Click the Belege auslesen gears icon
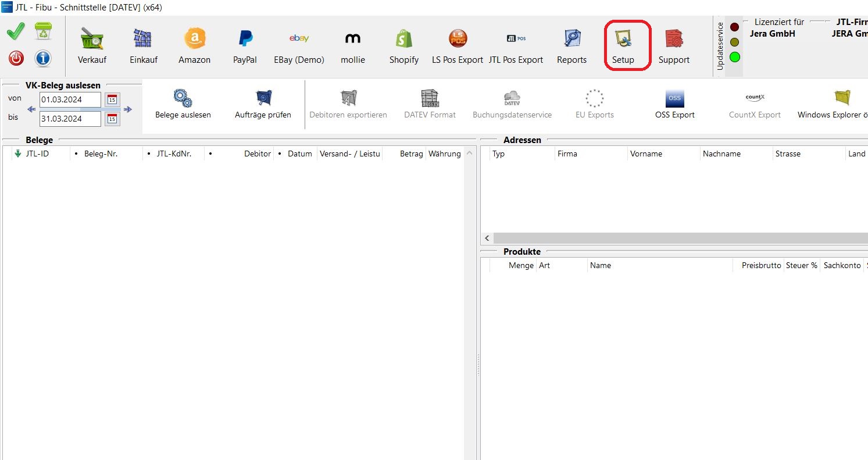The image size is (868, 460). (x=183, y=98)
